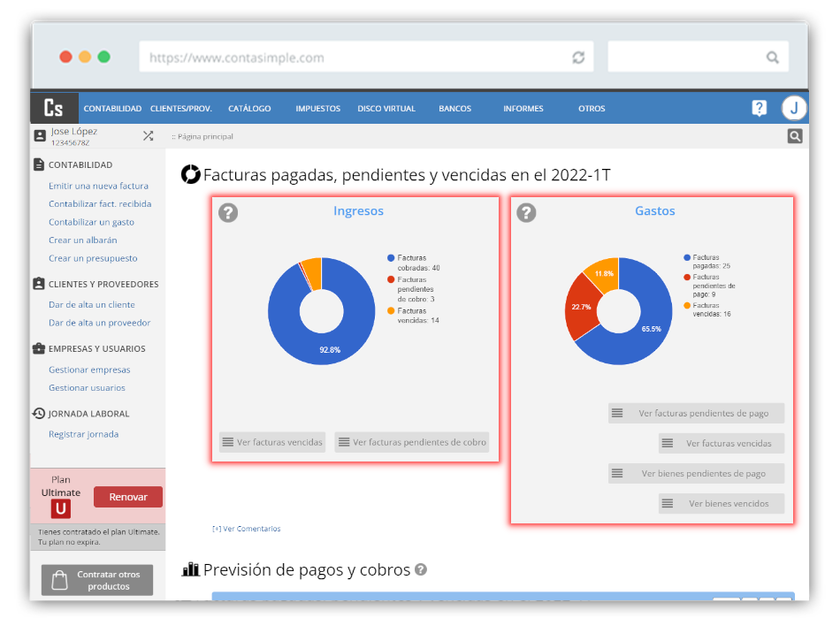The image size is (840, 618).
Task: Click the red Renovar button
Action: [128, 497]
